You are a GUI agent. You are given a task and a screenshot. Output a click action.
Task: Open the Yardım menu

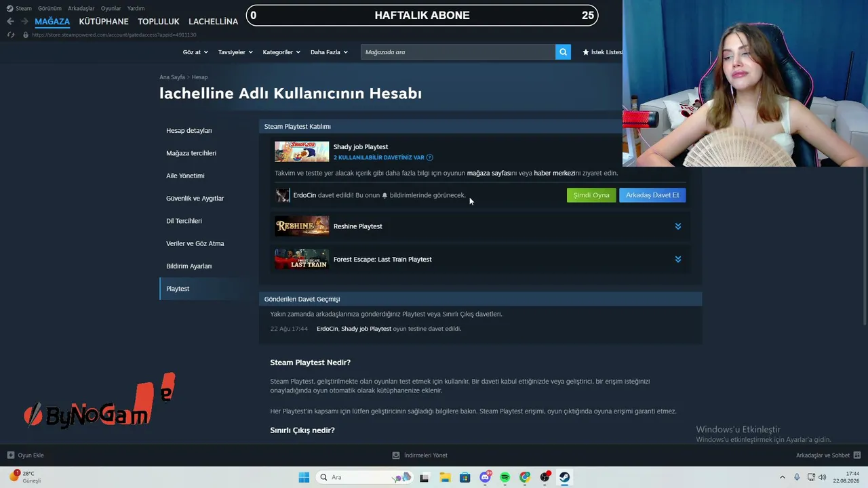[136, 9]
